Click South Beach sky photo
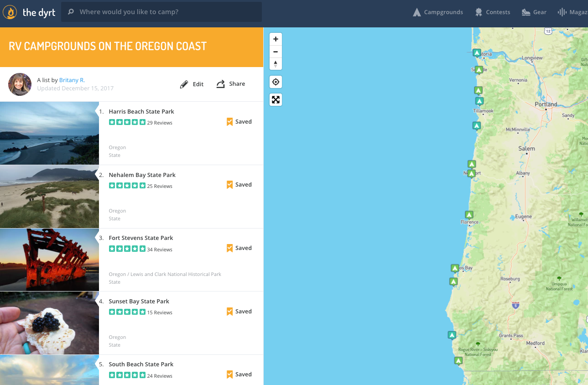Viewport: 588px width, 385px height. [x=49, y=370]
